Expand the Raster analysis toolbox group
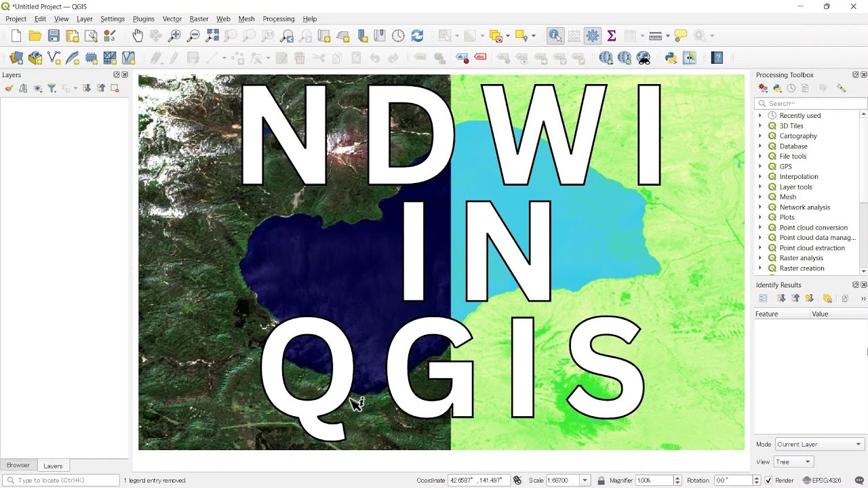This screenshot has width=868, height=488. 760,258
